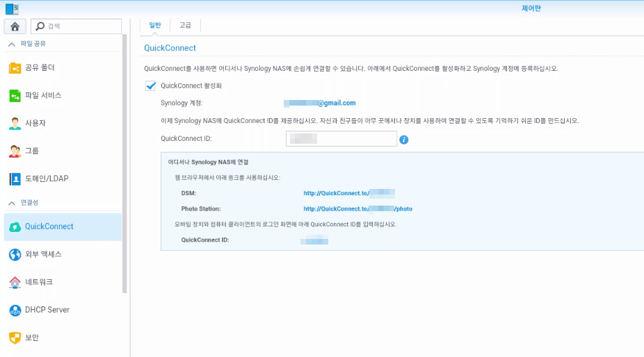Open the 사용자 user icon
644x357 pixels.
[x=15, y=123]
